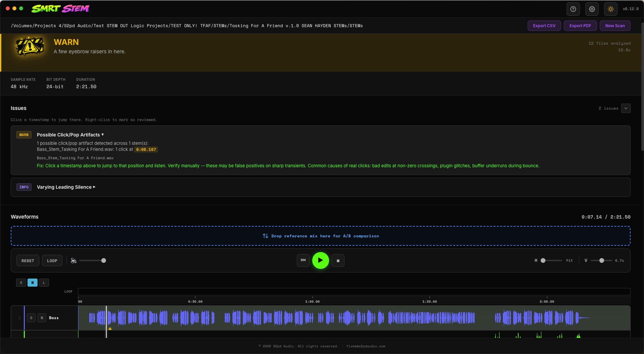Click the yellow click marker under Bass waveform
This screenshot has height=354, width=644.
click(110, 329)
